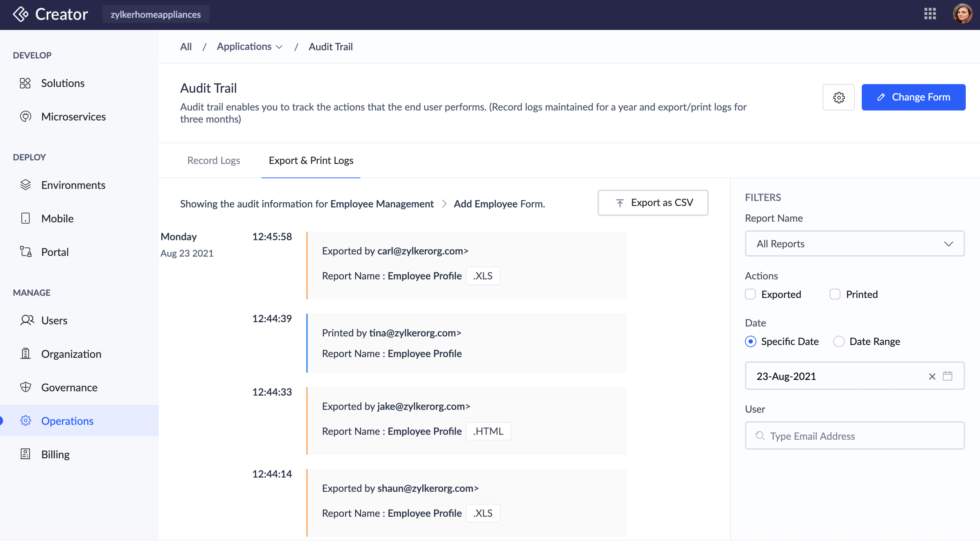Viewport: 980px width, 541px height.
Task: Click tina@zylkerorg.com in the log
Action: point(412,333)
